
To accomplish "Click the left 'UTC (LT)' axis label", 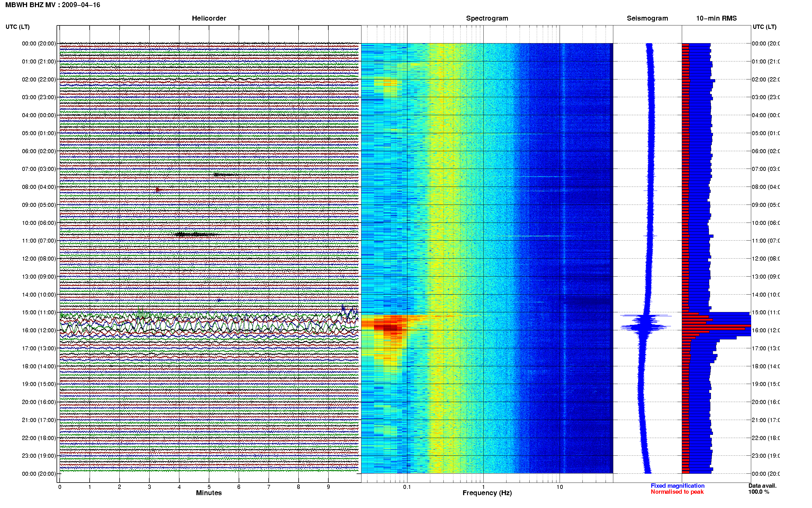I will [17, 27].
